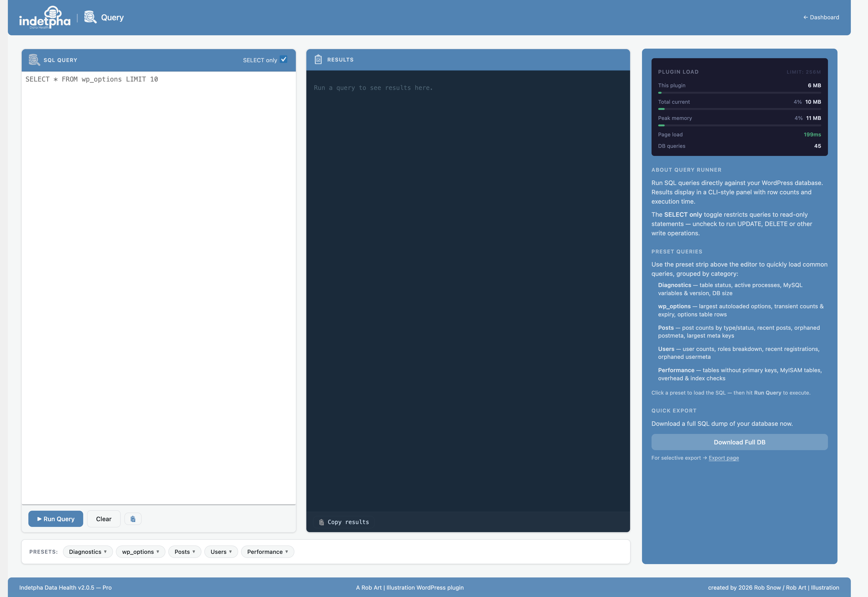
Task: Click the Indetpha Data Health logo
Action: [x=45, y=18]
